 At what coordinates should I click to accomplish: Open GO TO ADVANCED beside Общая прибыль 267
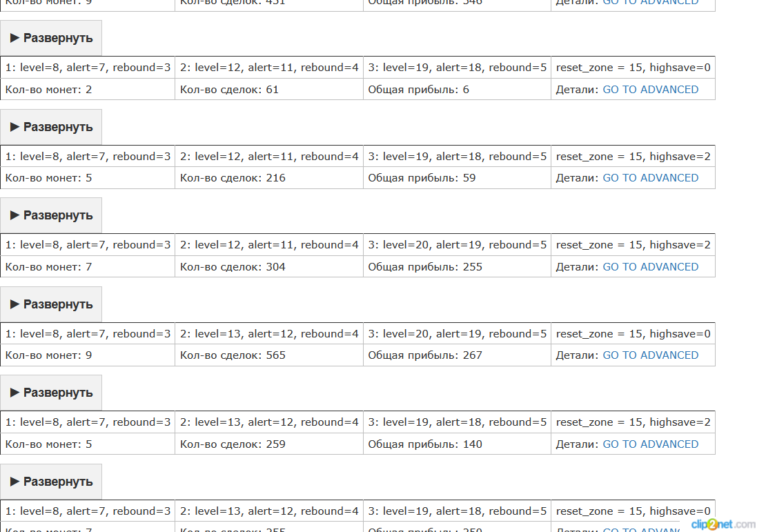click(651, 355)
